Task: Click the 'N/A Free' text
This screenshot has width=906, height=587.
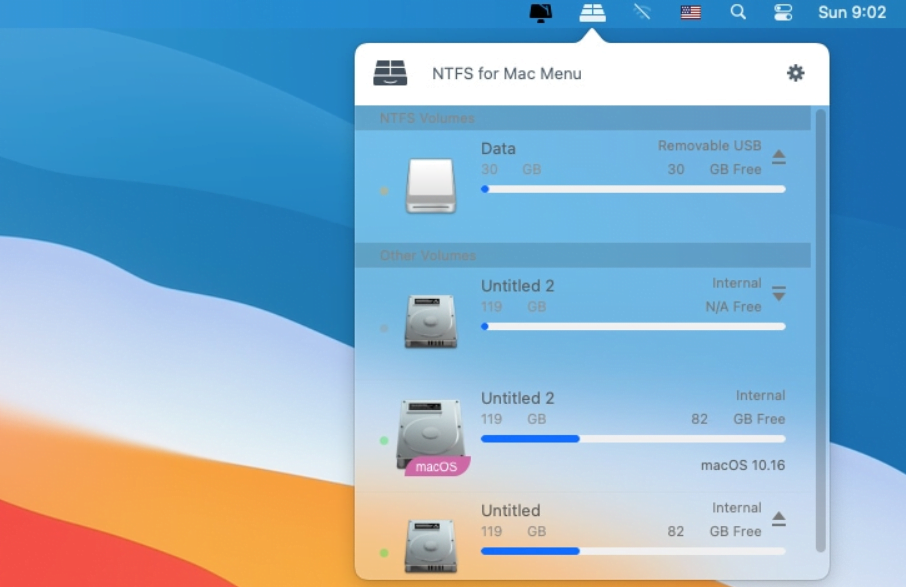Action: [733, 307]
